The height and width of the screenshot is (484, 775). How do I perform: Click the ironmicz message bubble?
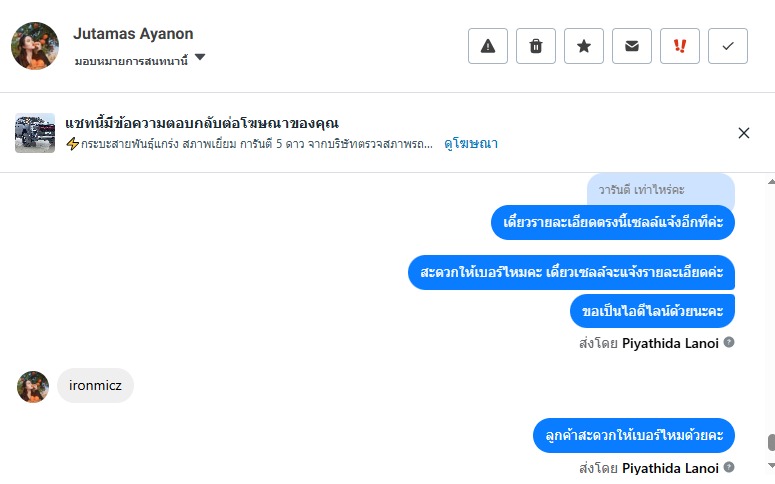point(95,386)
